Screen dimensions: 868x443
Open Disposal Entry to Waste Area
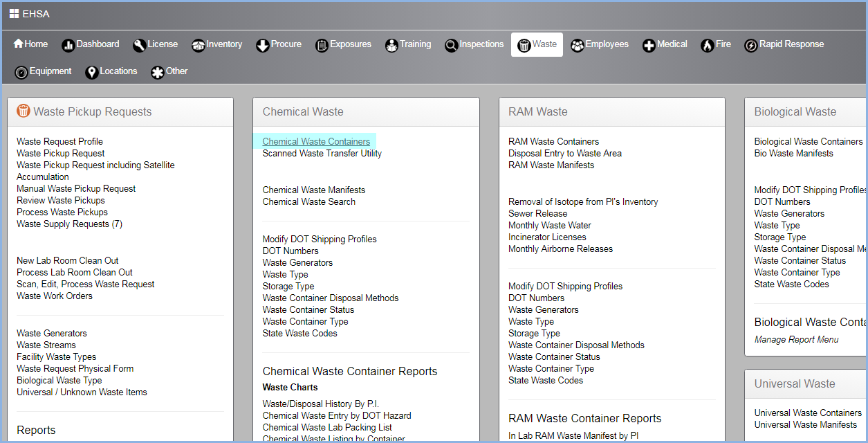point(565,154)
